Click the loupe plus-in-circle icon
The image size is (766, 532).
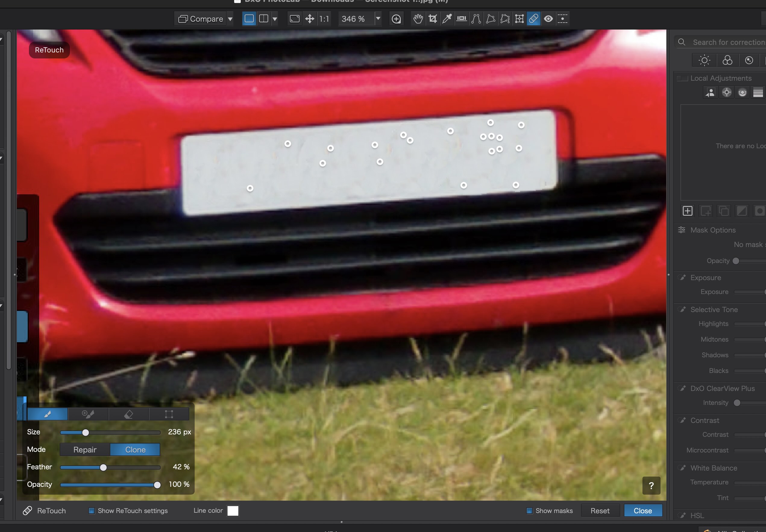396,19
